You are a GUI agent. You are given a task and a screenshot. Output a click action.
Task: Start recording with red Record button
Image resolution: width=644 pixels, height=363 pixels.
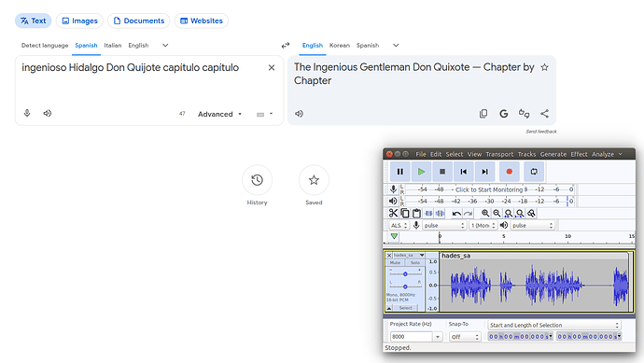(x=510, y=172)
